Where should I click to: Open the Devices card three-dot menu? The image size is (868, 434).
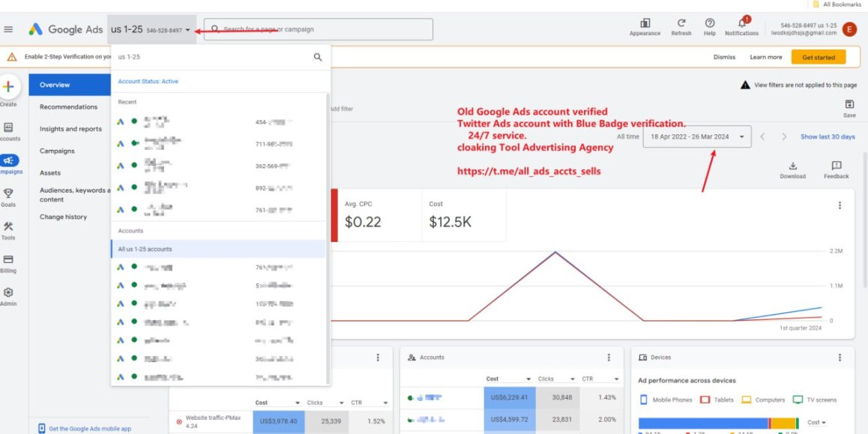pyautogui.click(x=840, y=358)
